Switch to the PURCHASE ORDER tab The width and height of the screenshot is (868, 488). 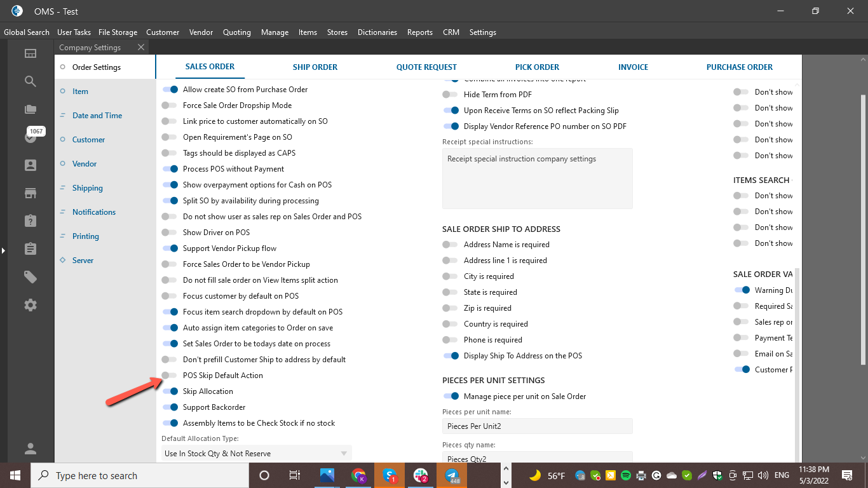pos(739,67)
